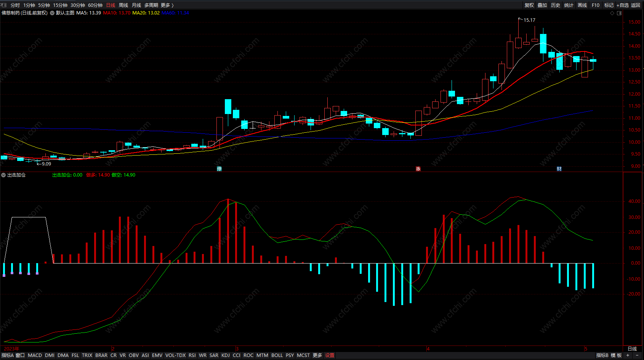Select the 指标A indicator tab
This screenshot has height=360, width=644.
pos(8,355)
